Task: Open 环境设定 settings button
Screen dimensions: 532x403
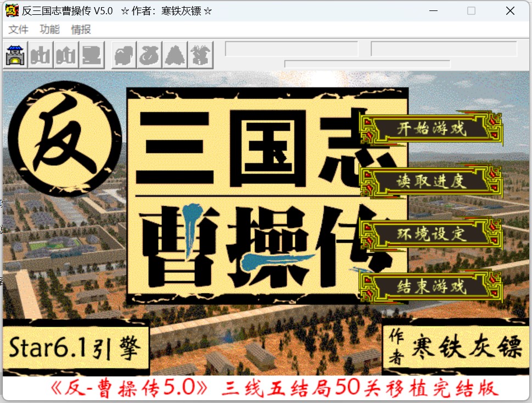Action: 431,234
